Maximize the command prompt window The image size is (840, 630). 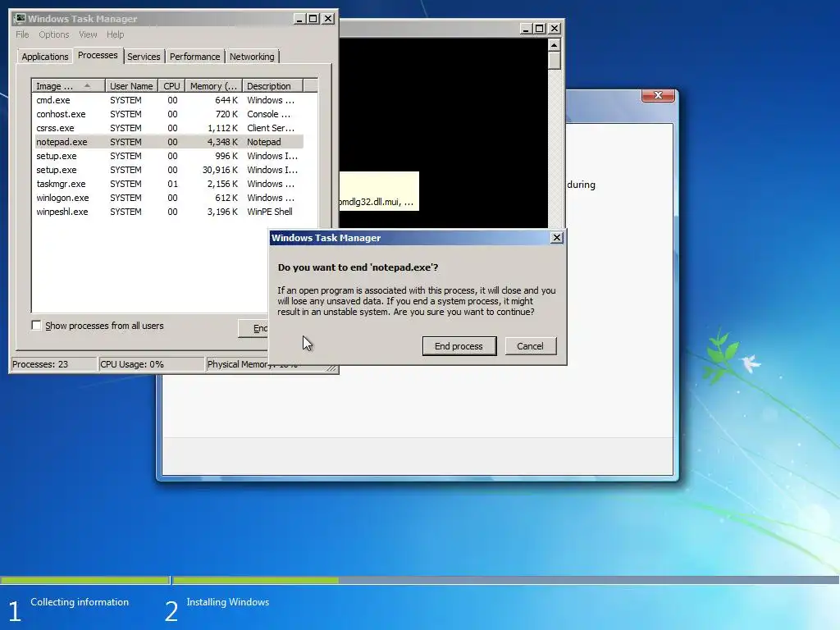click(540, 29)
